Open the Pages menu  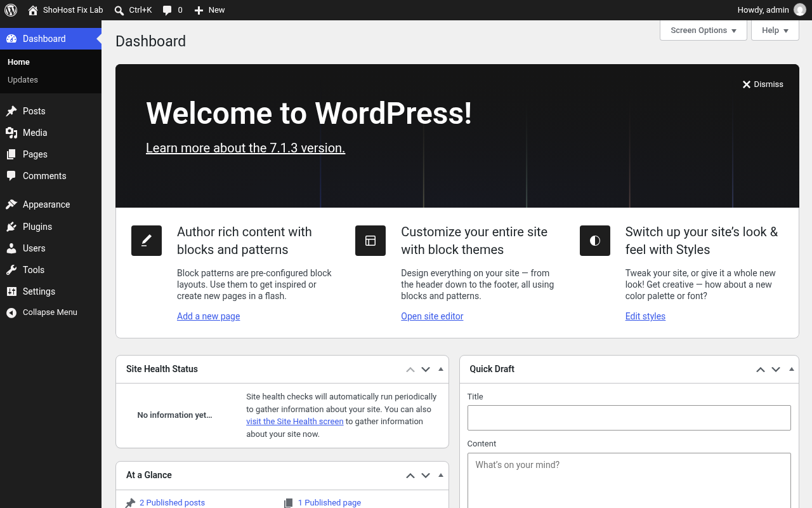point(51,154)
